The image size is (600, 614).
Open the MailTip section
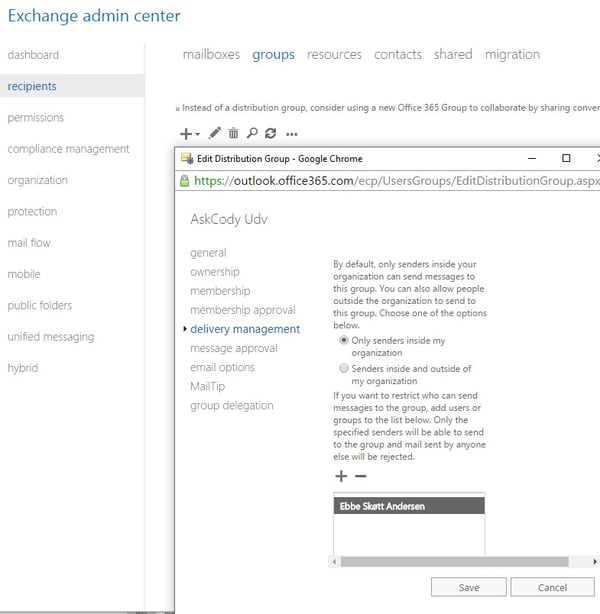(206, 386)
